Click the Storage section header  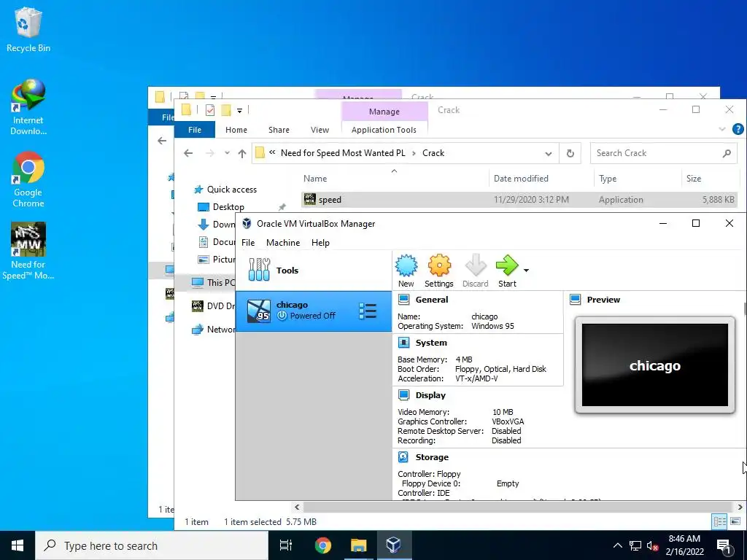[x=432, y=457]
